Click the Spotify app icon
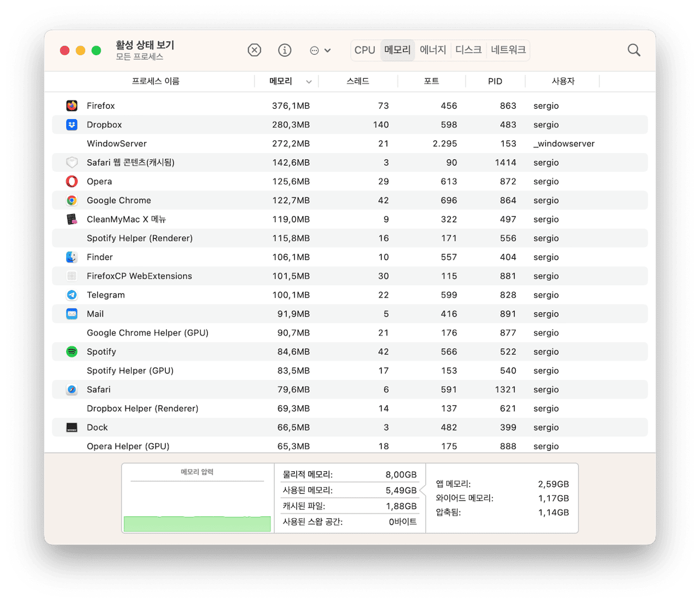 coord(71,352)
